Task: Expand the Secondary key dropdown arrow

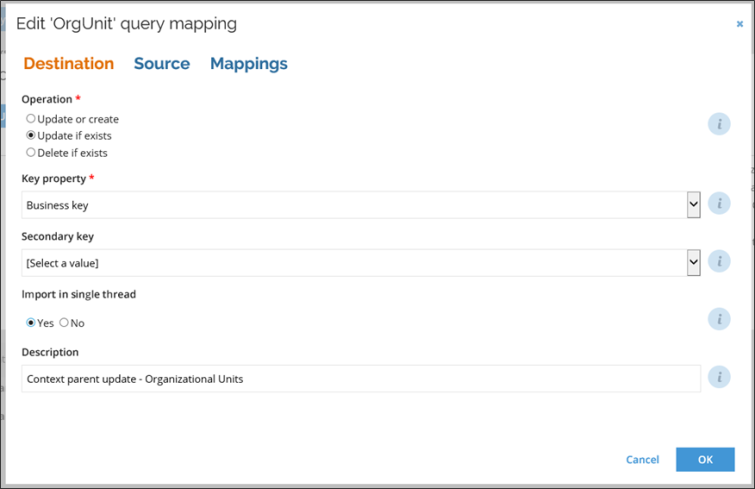Action: click(693, 263)
